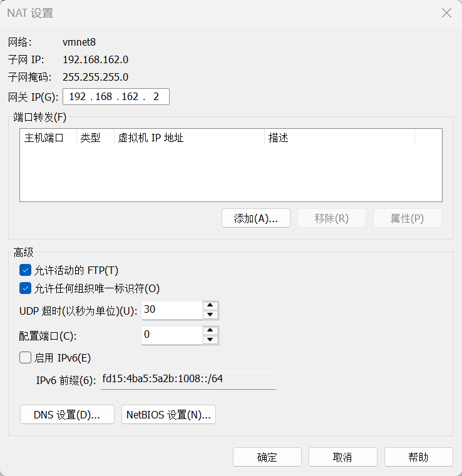Open NetBIOS 设置(N)... dialog
Screen dimensions: 462x476
coord(168,414)
